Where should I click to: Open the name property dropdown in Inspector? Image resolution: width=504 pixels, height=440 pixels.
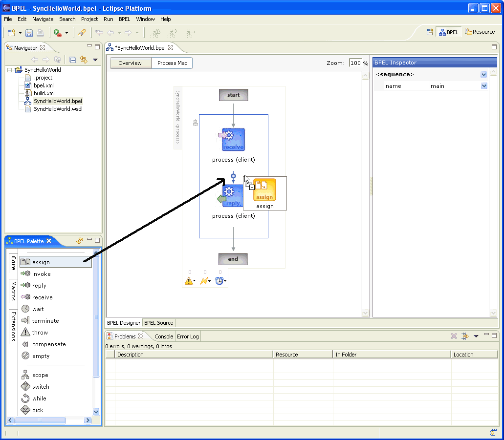pyautogui.click(x=484, y=86)
